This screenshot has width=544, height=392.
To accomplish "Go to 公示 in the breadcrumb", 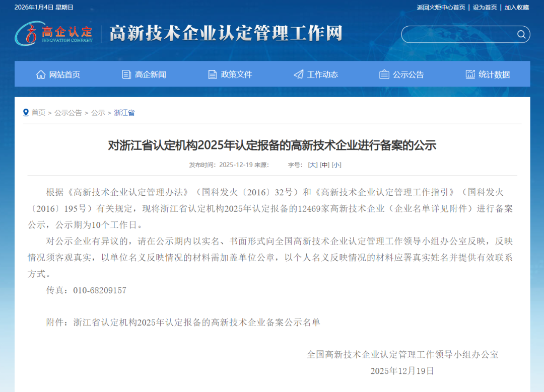I will [x=98, y=113].
